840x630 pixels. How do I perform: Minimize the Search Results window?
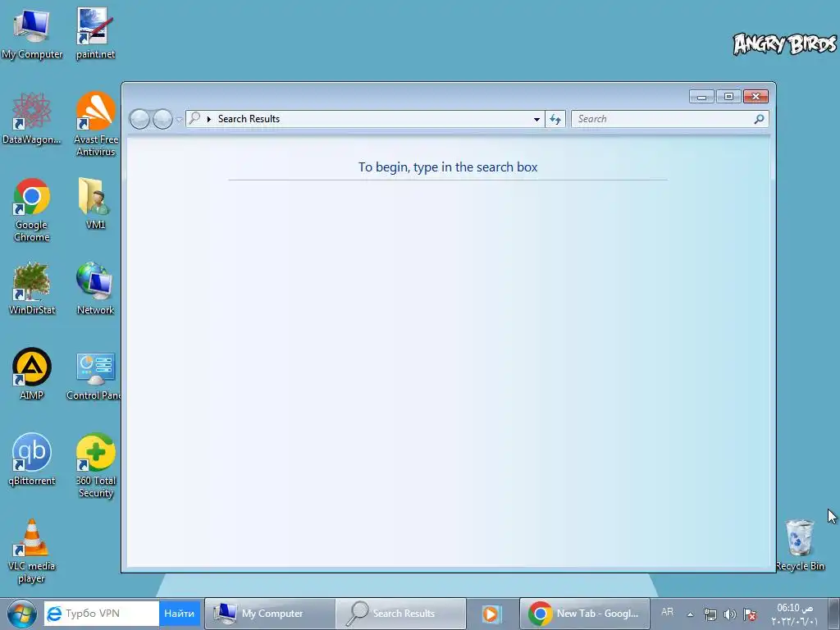coord(701,97)
